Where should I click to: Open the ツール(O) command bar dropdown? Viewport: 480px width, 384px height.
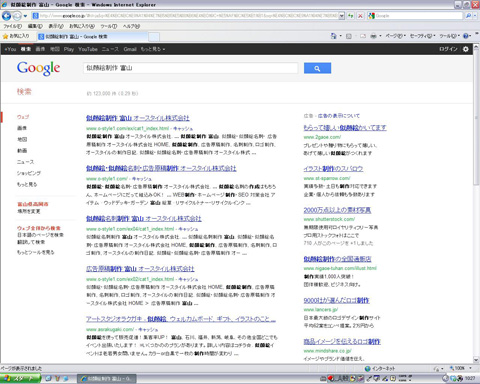tap(449, 36)
